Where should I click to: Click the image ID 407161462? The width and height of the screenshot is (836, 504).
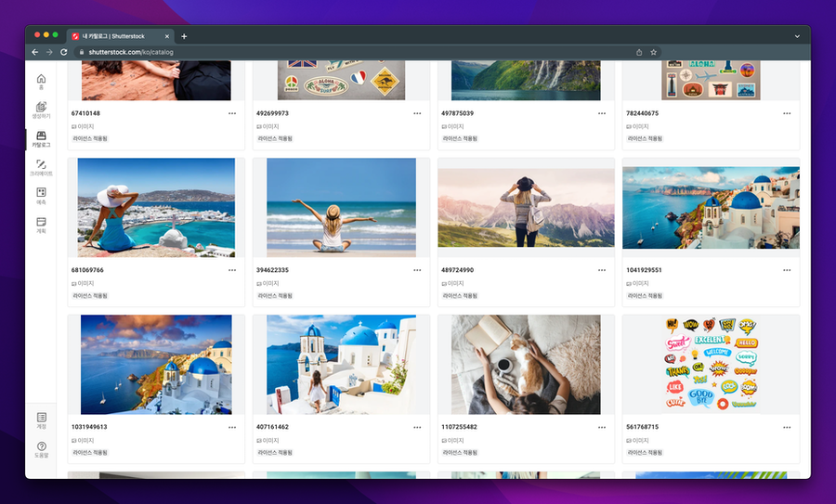coord(272,427)
